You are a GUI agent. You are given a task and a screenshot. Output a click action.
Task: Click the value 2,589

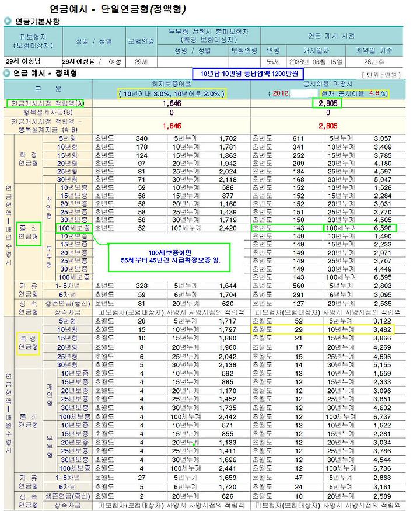pyautogui.click(x=383, y=496)
